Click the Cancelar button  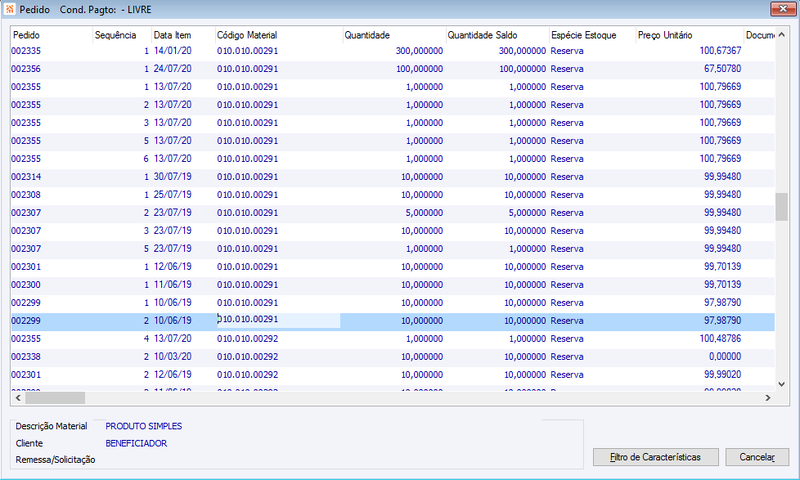pyautogui.click(x=757, y=457)
